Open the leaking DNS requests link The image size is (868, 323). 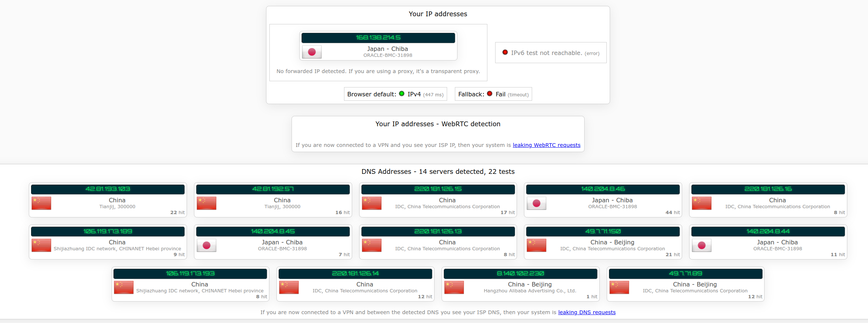click(x=587, y=312)
